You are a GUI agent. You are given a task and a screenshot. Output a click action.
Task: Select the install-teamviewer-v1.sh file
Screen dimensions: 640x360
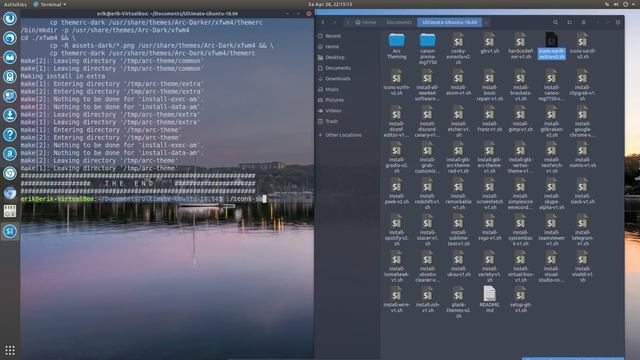551,231
